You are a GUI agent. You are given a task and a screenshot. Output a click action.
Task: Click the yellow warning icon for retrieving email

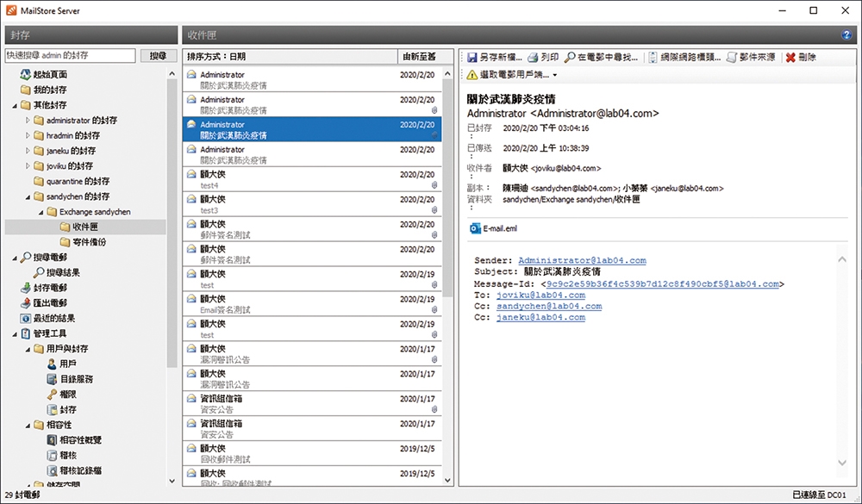pyautogui.click(x=472, y=75)
